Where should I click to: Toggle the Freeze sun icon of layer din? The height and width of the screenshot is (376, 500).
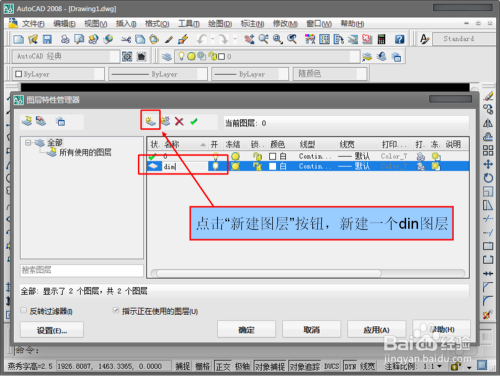236,166
